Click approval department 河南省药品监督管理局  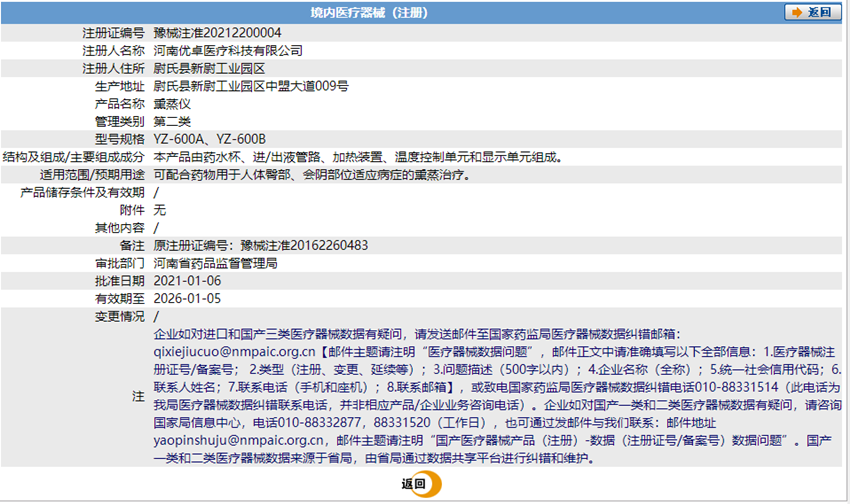pos(215,263)
